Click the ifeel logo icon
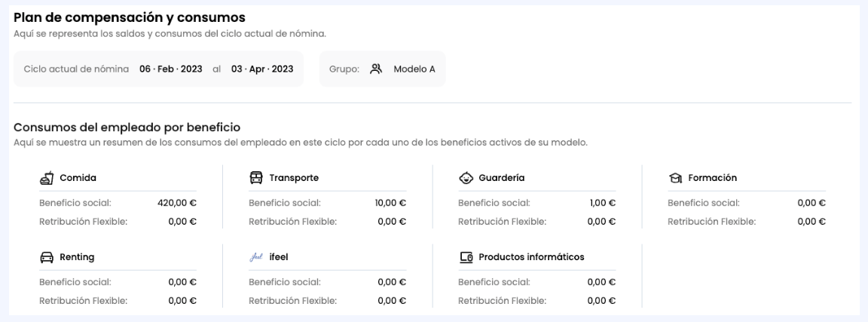This screenshot has height=322, width=868. (255, 257)
